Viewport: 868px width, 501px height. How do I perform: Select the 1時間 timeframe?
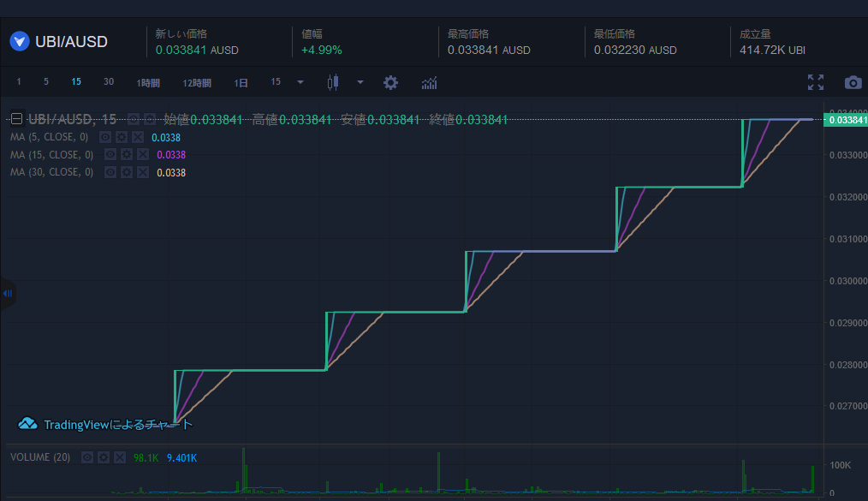(148, 82)
